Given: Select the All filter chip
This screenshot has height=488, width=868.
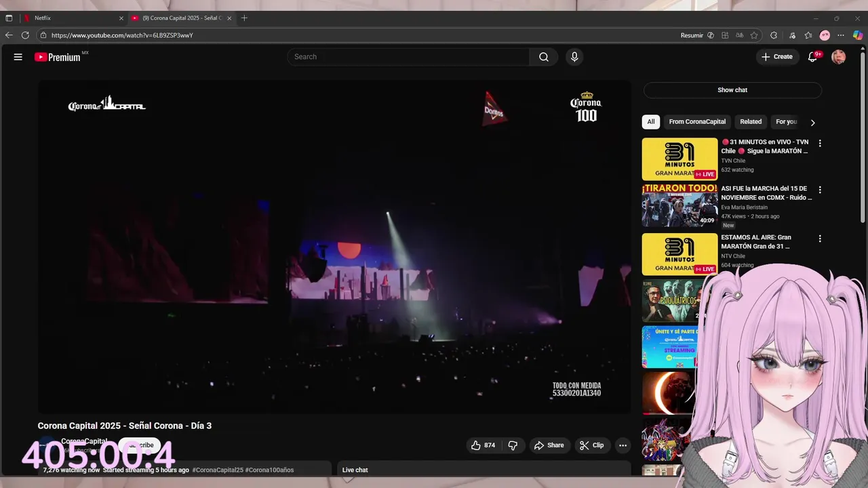Looking at the screenshot, I should (x=651, y=122).
